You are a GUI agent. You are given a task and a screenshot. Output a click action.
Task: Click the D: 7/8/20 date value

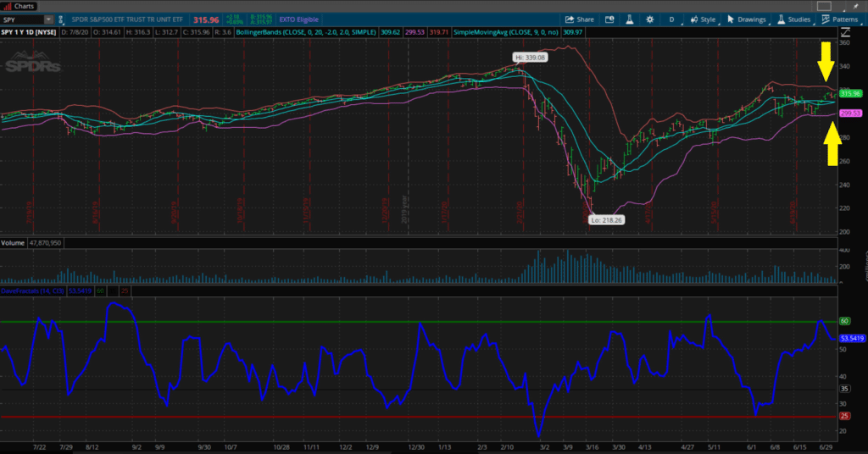point(75,32)
